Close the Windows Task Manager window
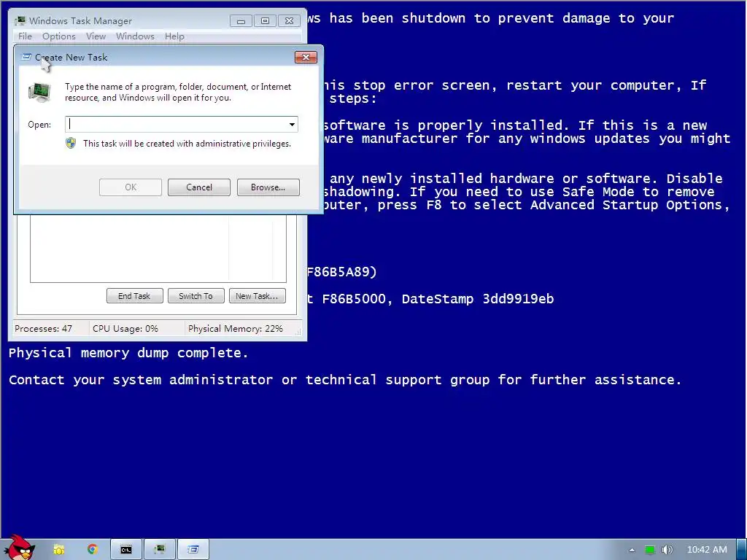Viewport: 747px width, 560px height. 289,21
